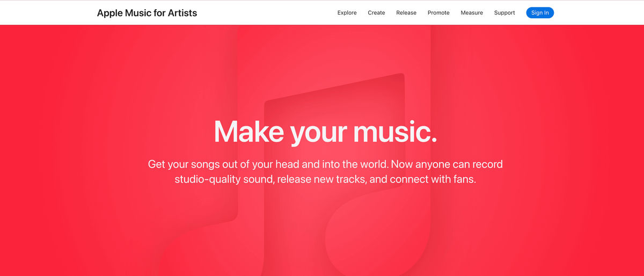Click the "Get your songs out" text line
The image size is (644, 276).
click(x=325, y=164)
